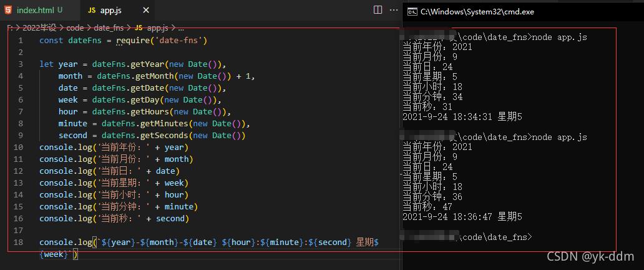Click 'require' on line 1

coord(133,41)
